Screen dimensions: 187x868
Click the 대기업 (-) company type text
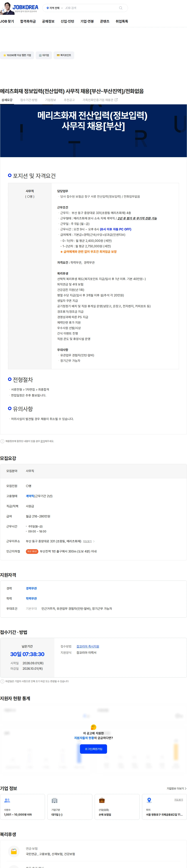(57, 814)
